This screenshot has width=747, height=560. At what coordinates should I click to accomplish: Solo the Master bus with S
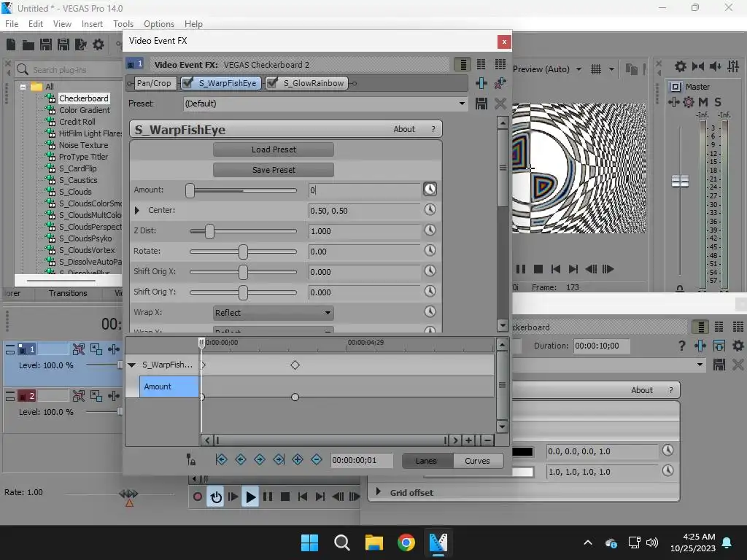tap(718, 102)
